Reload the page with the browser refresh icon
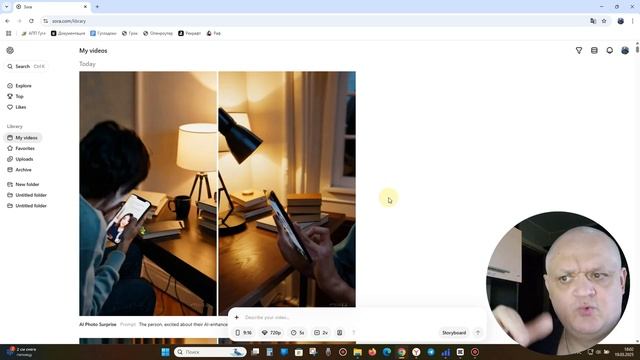 31,21
